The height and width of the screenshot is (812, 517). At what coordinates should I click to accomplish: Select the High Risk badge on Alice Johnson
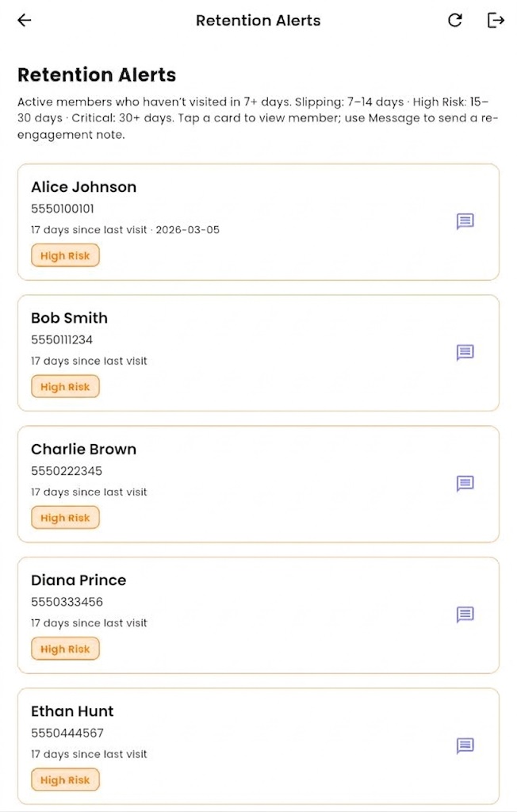pos(65,255)
